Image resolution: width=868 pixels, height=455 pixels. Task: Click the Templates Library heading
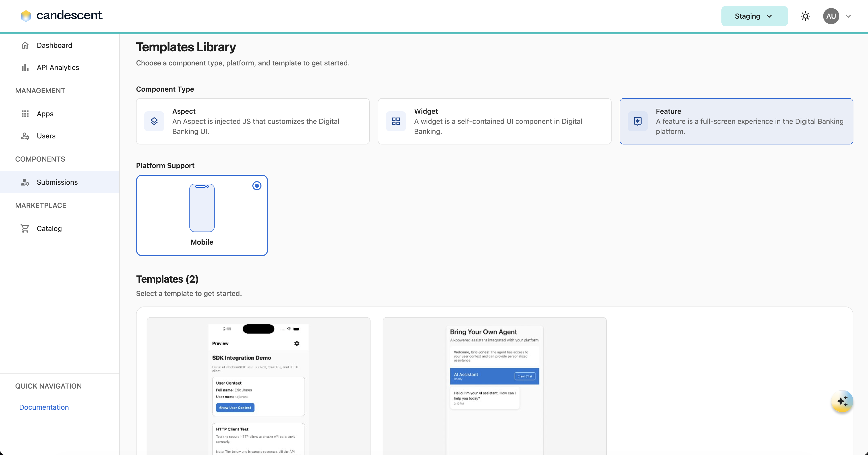pos(186,47)
